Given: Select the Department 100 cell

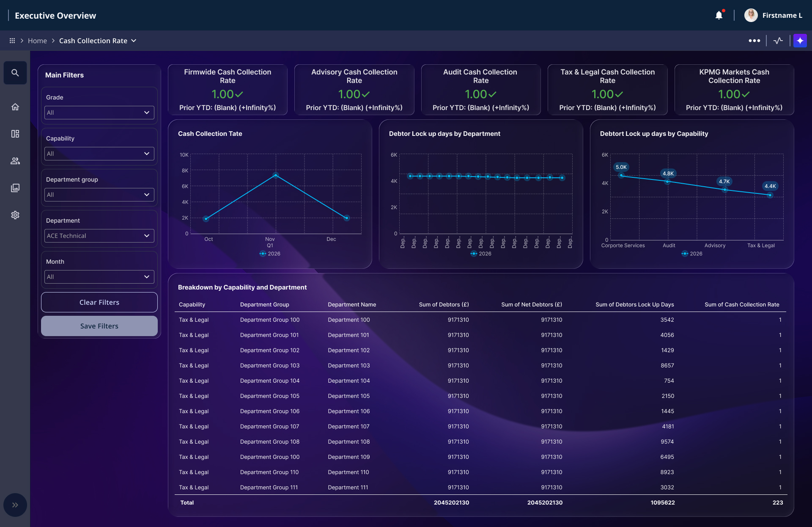Looking at the screenshot, I should point(349,320).
